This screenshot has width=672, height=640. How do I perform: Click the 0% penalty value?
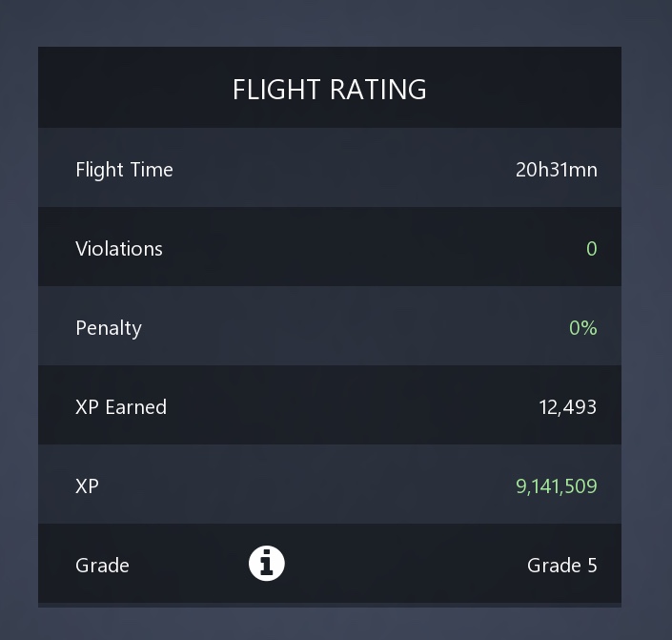pos(582,328)
